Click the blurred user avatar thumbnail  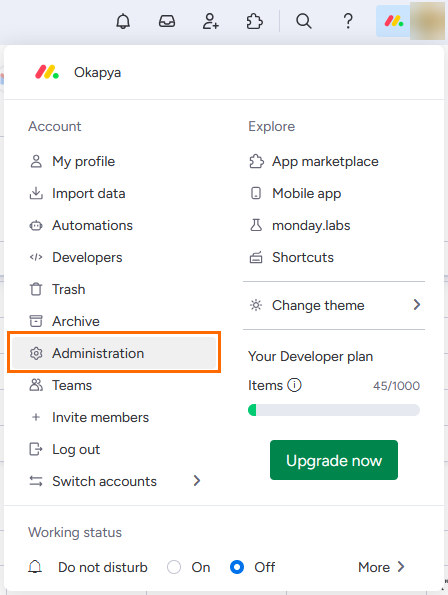pyautogui.click(x=427, y=21)
